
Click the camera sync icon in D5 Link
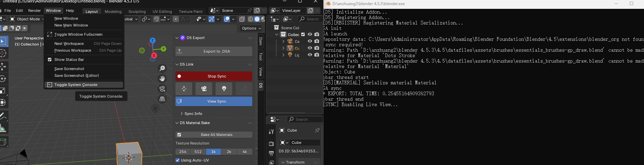click(x=204, y=89)
